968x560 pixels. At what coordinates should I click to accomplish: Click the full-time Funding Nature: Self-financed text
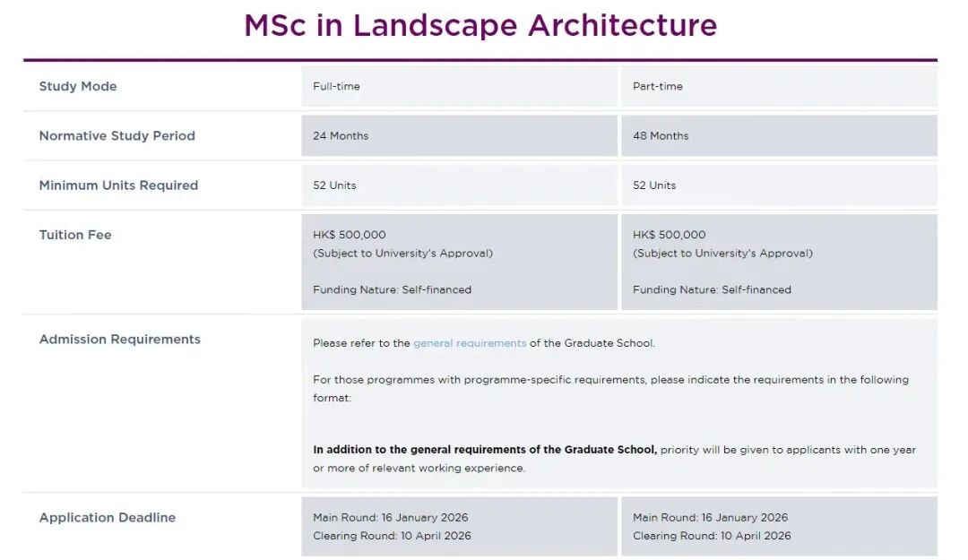pos(392,289)
